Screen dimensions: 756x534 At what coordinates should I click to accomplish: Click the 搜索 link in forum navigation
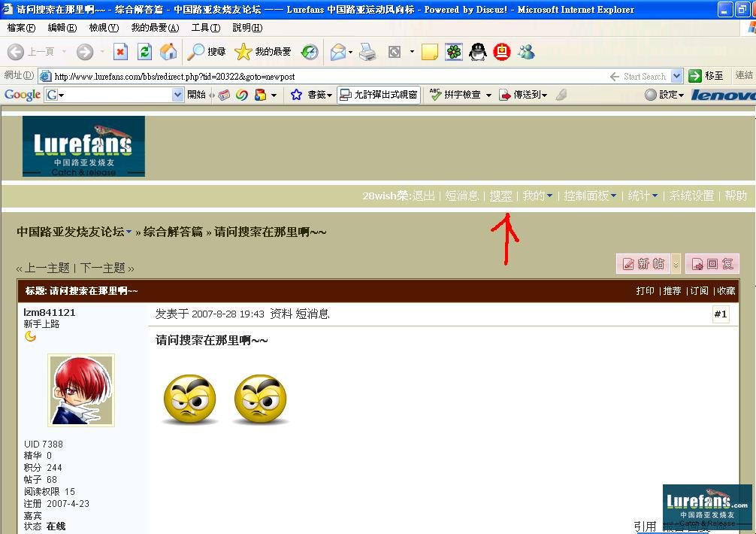click(500, 196)
